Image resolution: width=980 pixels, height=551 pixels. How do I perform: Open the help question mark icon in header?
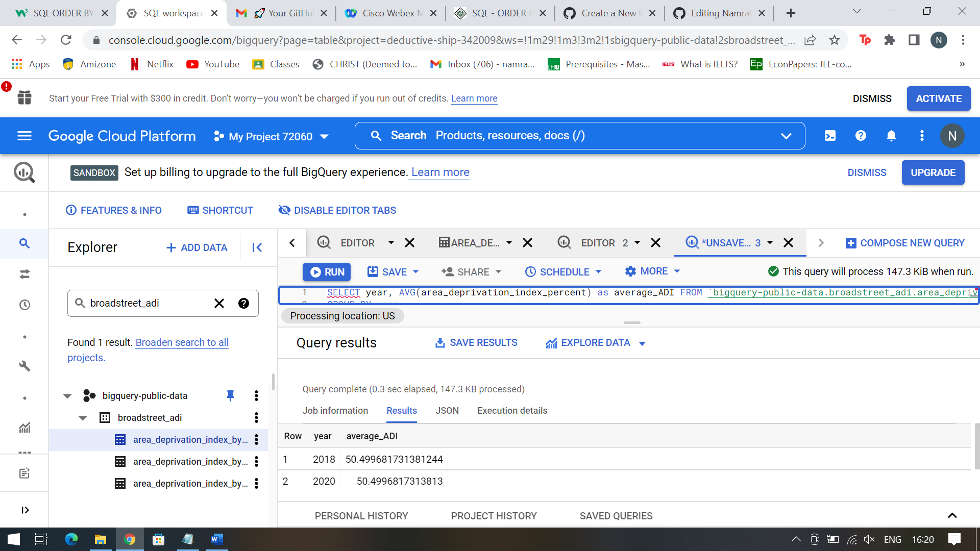coord(861,136)
